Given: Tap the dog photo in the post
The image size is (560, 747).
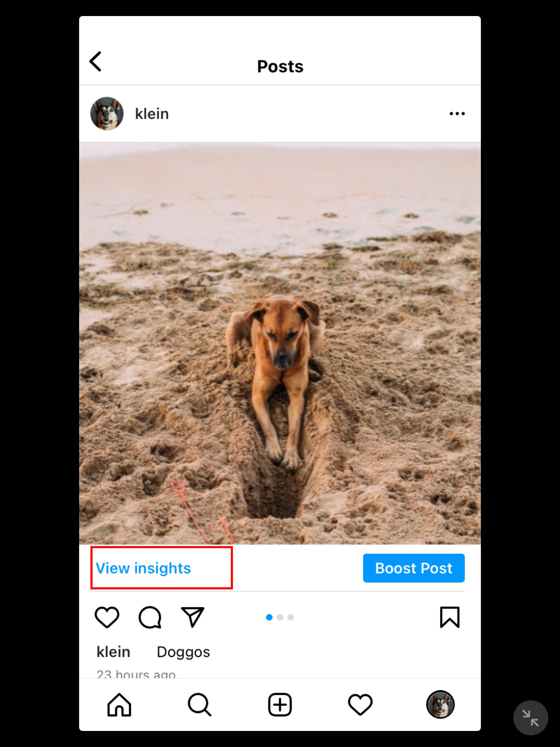Looking at the screenshot, I should coord(280,343).
